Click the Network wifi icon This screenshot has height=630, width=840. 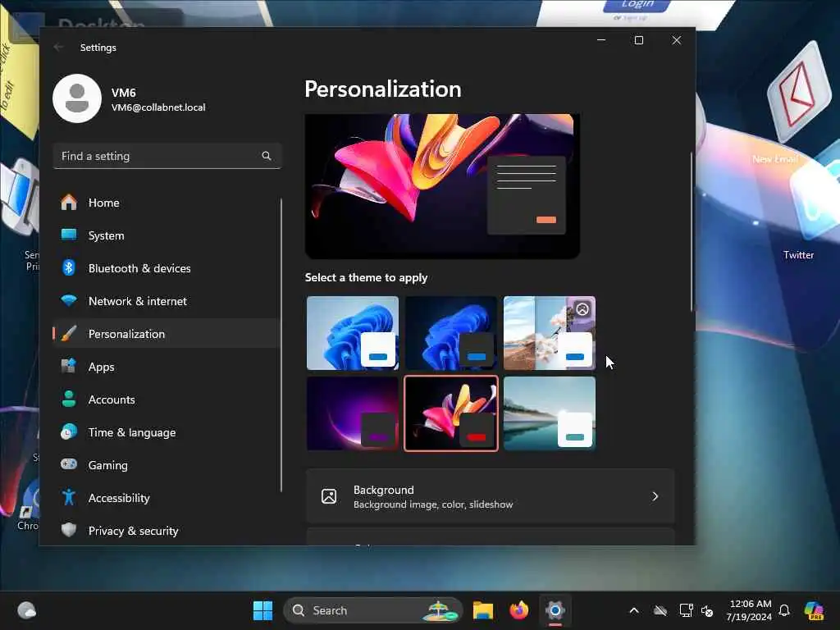[69, 300]
